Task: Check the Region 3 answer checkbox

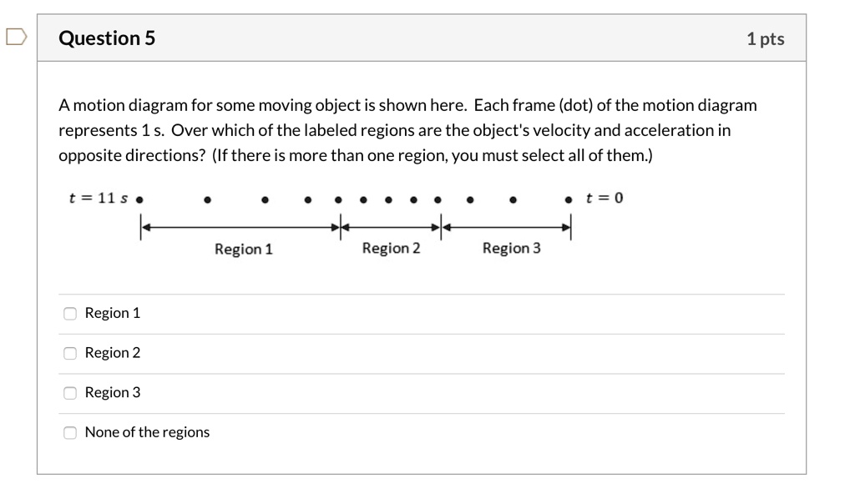Action: pos(70,392)
